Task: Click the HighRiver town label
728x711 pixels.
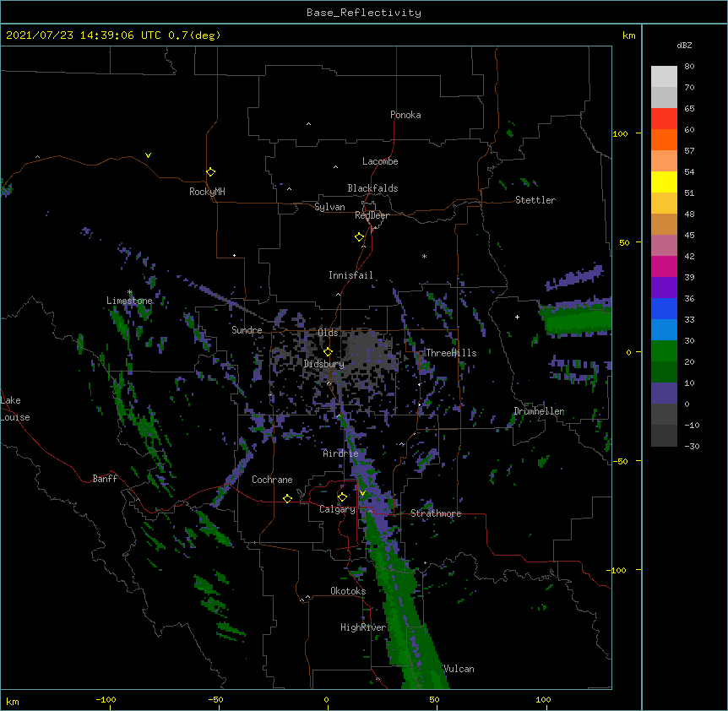Action: (x=363, y=627)
